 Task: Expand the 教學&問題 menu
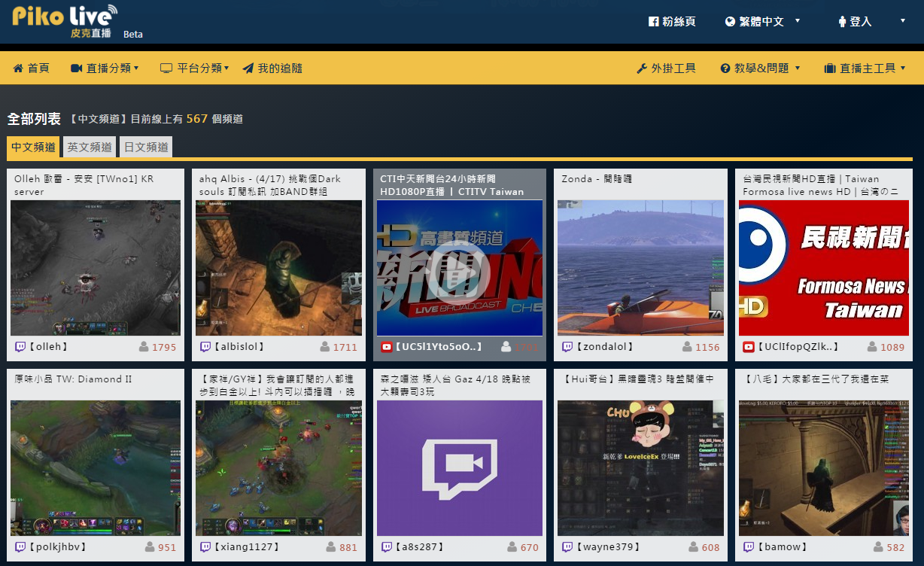(761, 68)
